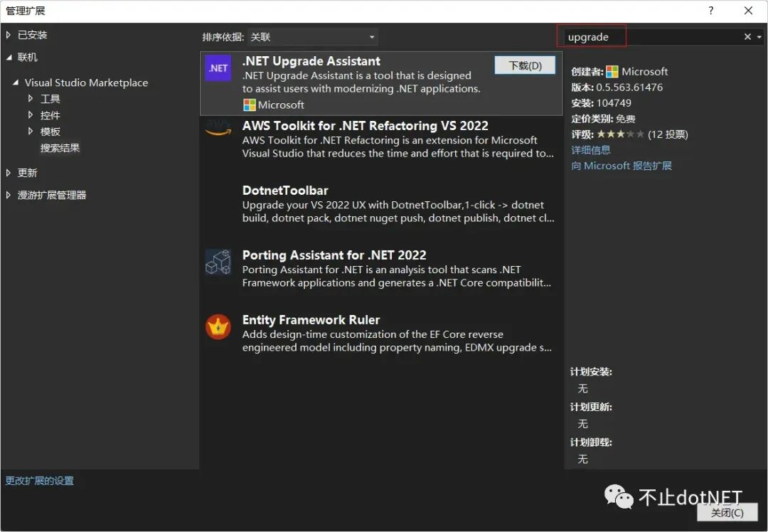Expand the 已安装 node

pos(9,35)
